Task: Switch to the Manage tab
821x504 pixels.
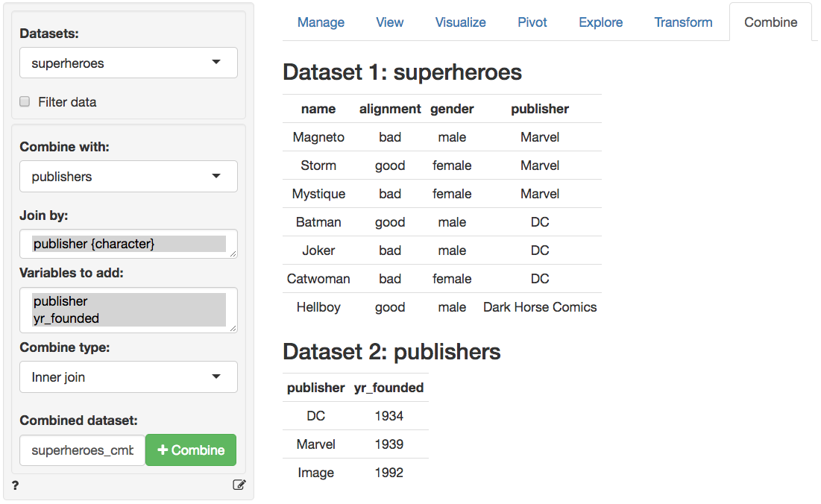Action: (321, 22)
